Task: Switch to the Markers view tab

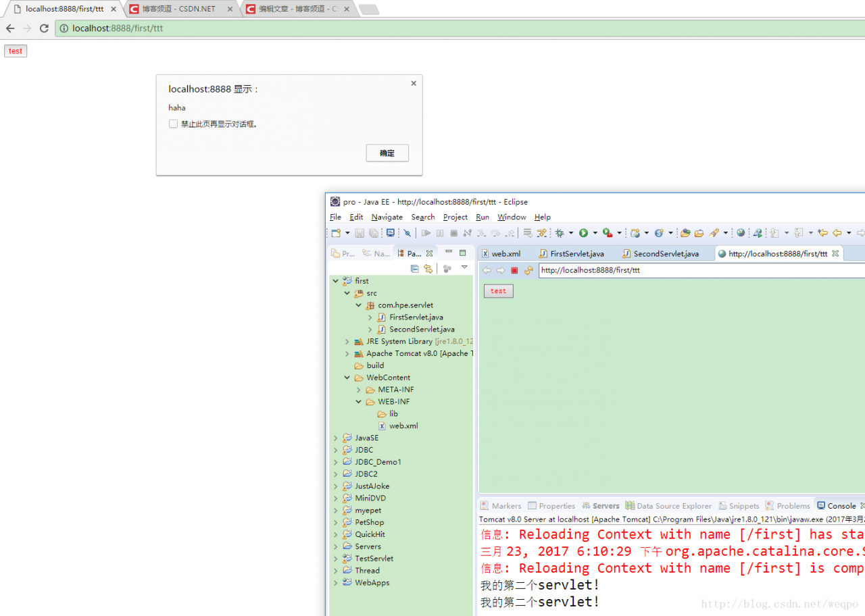Action: pos(501,506)
